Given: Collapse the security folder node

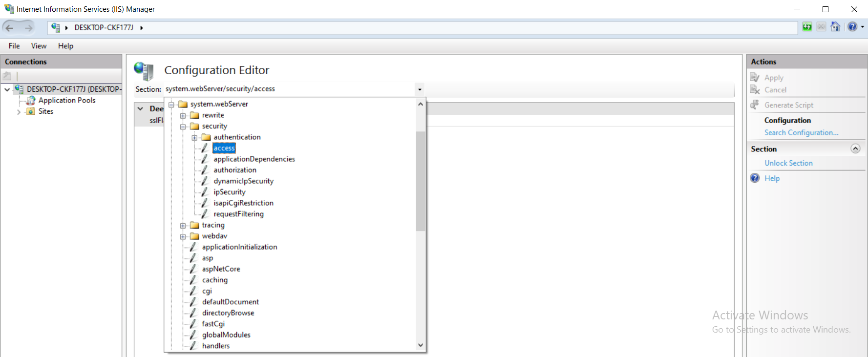Looking at the screenshot, I should point(183,126).
